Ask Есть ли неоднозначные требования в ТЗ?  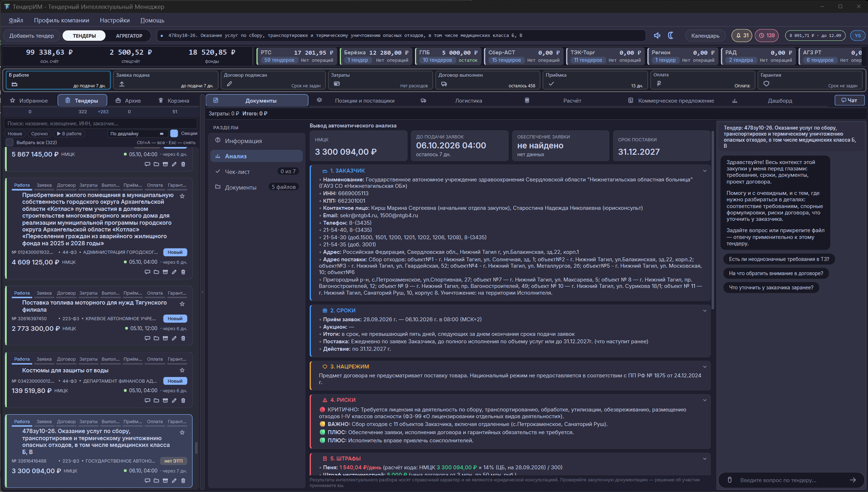779,259
